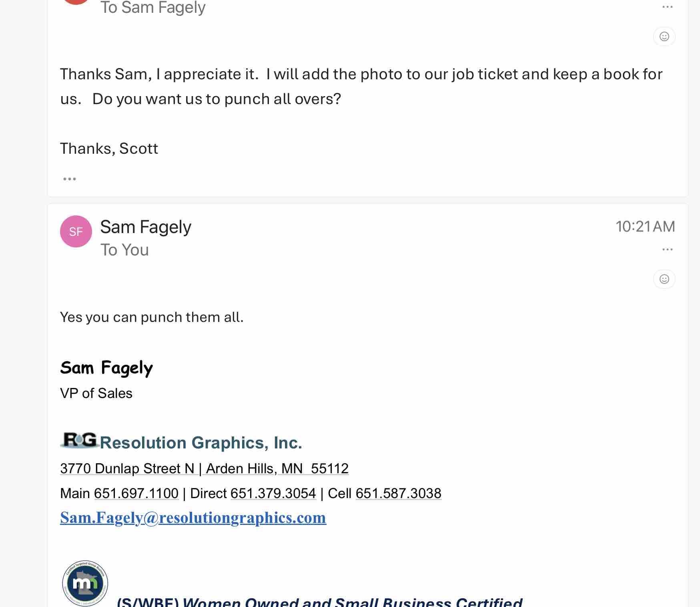Expand the hidden quoted text after 'Thanks, Scott'
The image size is (700, 607).
click(x=69, y=179)
